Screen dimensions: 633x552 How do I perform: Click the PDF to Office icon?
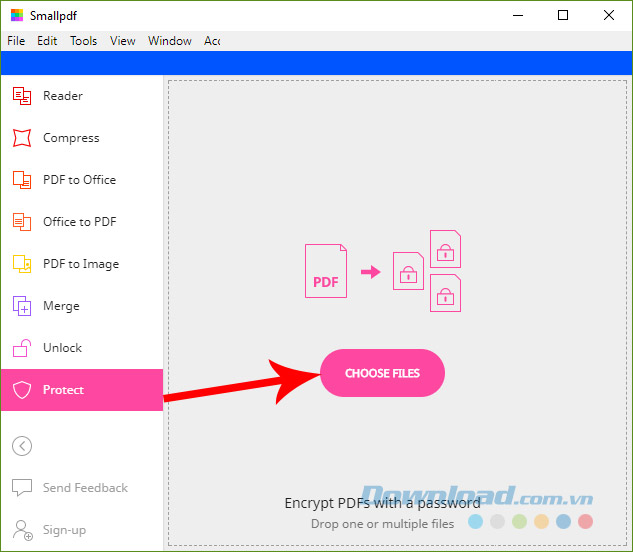coord(22,180)
